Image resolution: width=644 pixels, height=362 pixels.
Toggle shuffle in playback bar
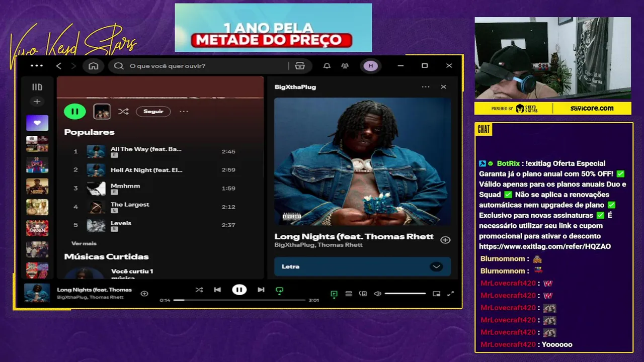[x=199, y=290]
